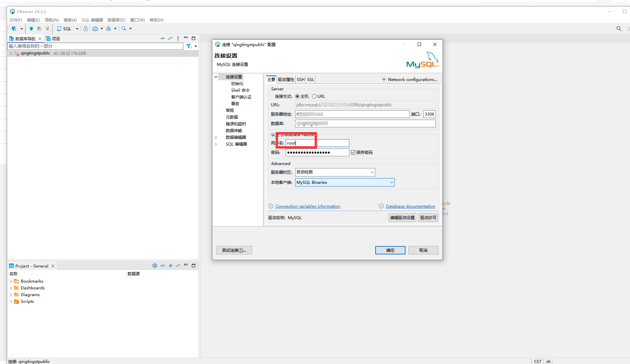Click the plus icon in Project panel
The height and width of the screenshot is (364, 630).
[x=171, y=266]
